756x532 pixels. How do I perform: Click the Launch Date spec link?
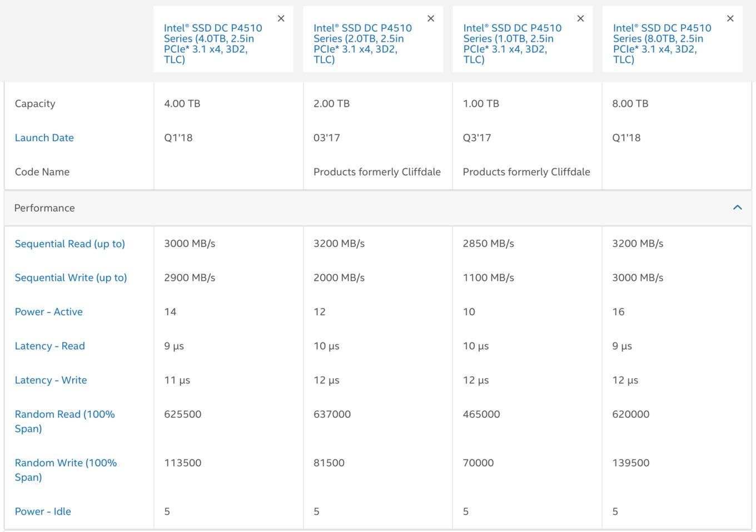click(44, 138)
